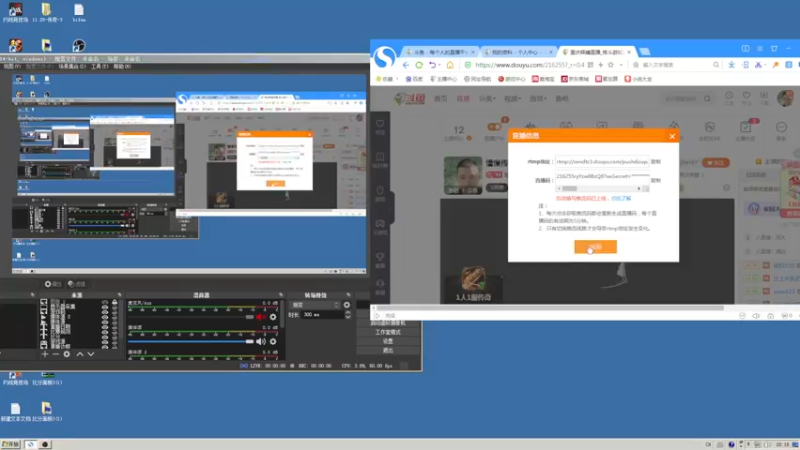The image size is (800, 450).
Task: Open the More ellipsis icon in anchor toolbar
Action: tap(781, 127)
